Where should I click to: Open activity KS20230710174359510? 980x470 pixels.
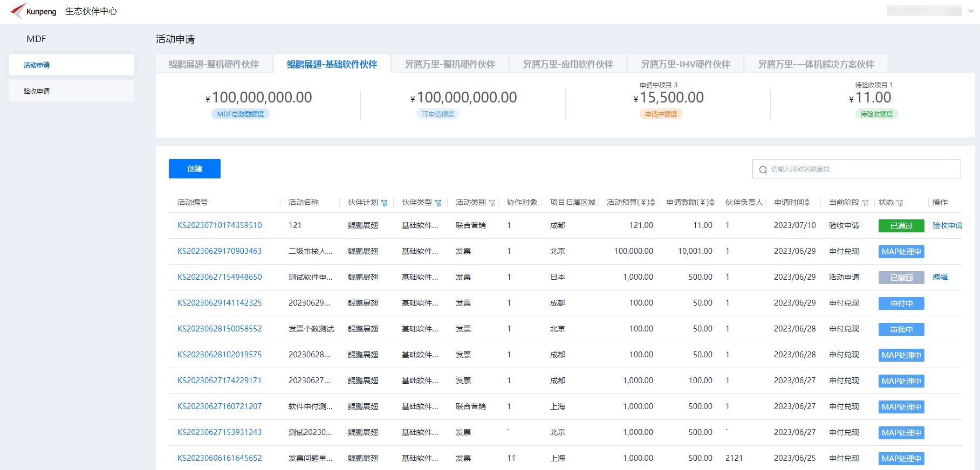coord(220,225)
